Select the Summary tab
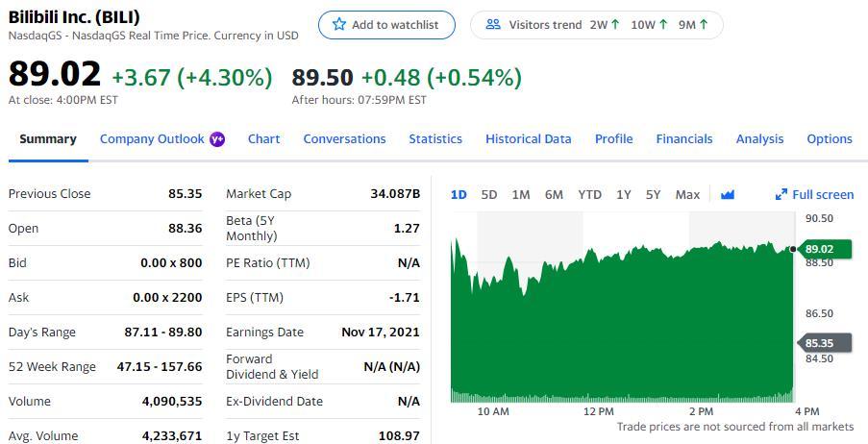 click(48, 139)
